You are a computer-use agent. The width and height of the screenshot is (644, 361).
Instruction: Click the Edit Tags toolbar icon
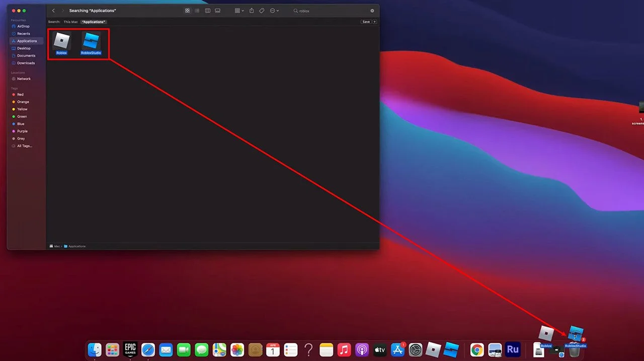(x=262, y=11)
